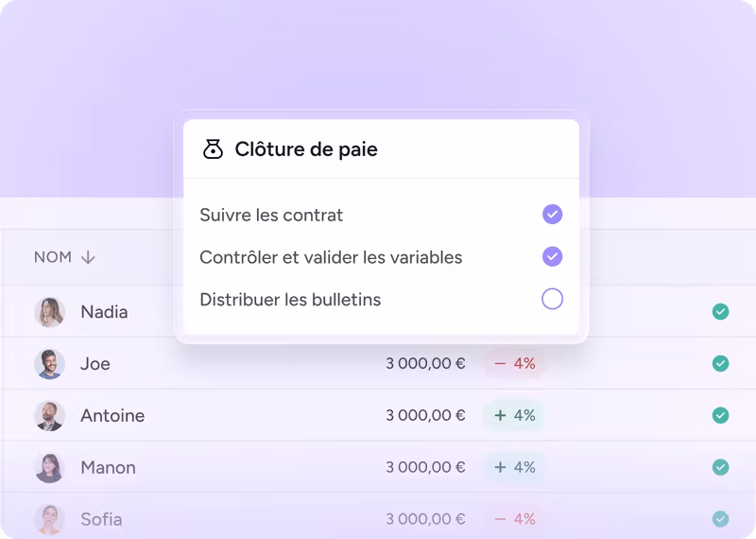Toggle Contrôler et valider les variables checkbox
Screen dimensions: 756x539
552,256
